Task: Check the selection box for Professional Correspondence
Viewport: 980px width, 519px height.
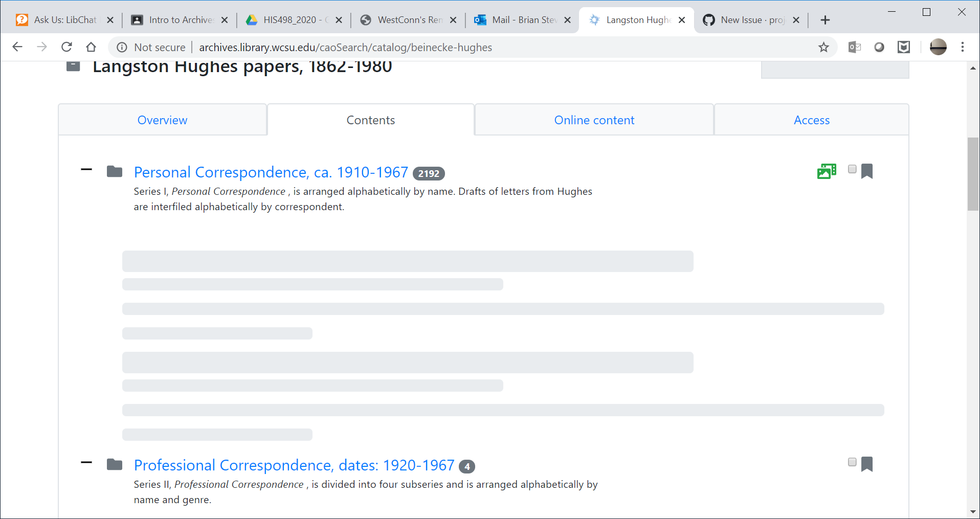Action: 852,462
